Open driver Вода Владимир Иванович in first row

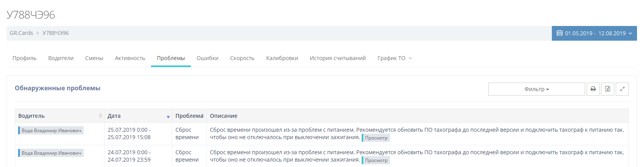[51, 131]
